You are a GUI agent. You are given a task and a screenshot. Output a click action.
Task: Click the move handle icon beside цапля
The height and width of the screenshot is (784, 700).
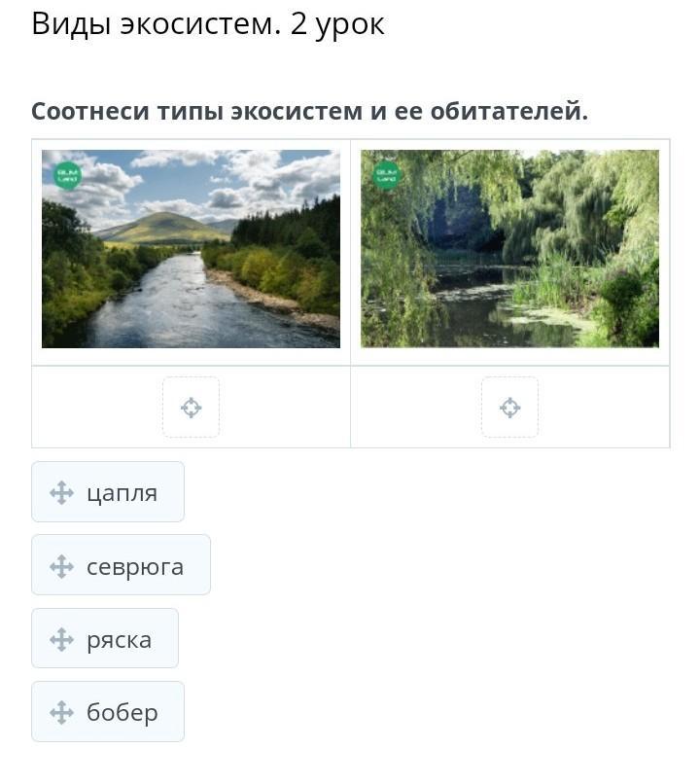coord(61,493)
